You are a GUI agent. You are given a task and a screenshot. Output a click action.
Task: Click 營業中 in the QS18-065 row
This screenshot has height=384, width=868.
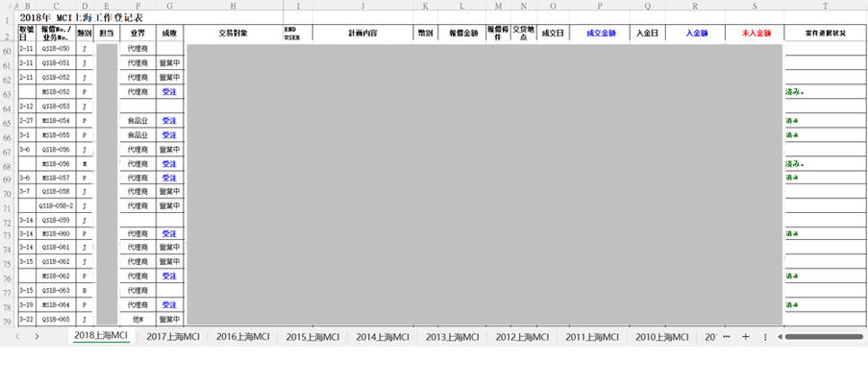(169, 319)
